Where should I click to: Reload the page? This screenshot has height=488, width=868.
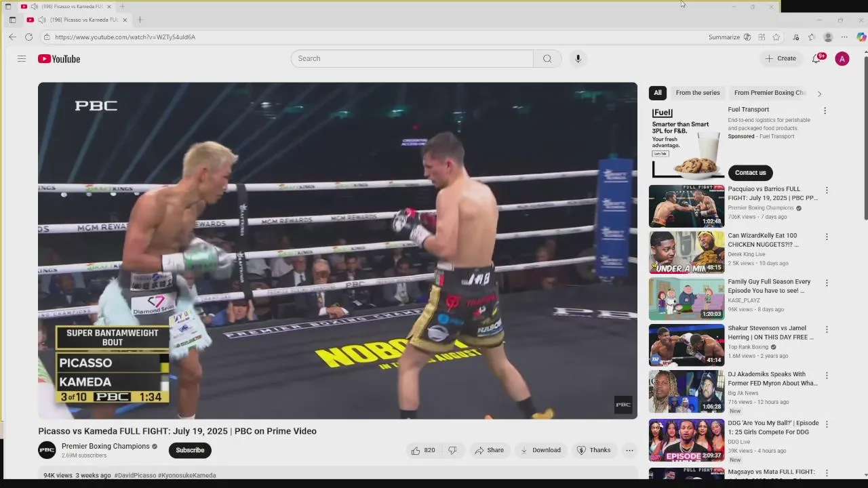coord(28,37)
